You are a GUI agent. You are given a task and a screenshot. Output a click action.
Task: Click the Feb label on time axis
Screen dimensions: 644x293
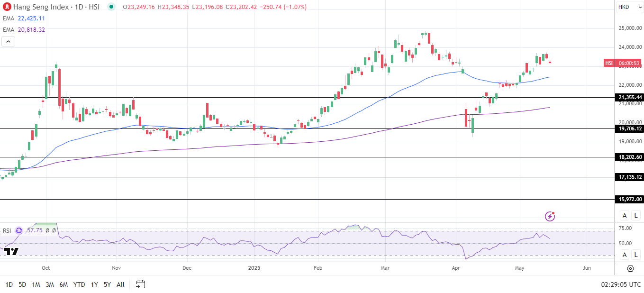pos(318,268)
